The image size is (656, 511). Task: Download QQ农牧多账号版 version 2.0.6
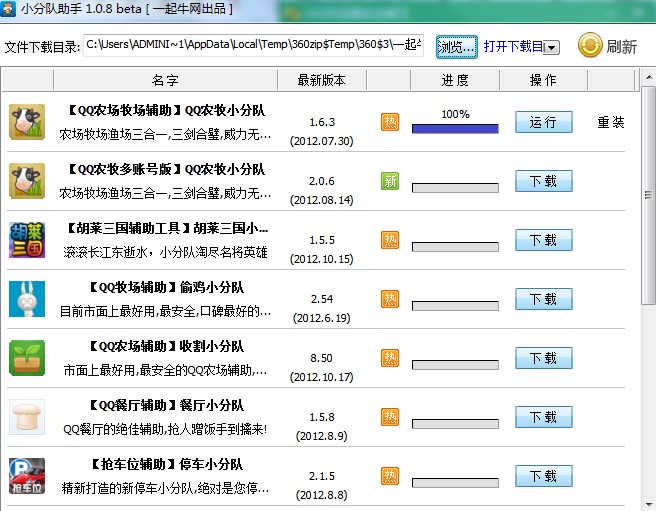point(543,181)
